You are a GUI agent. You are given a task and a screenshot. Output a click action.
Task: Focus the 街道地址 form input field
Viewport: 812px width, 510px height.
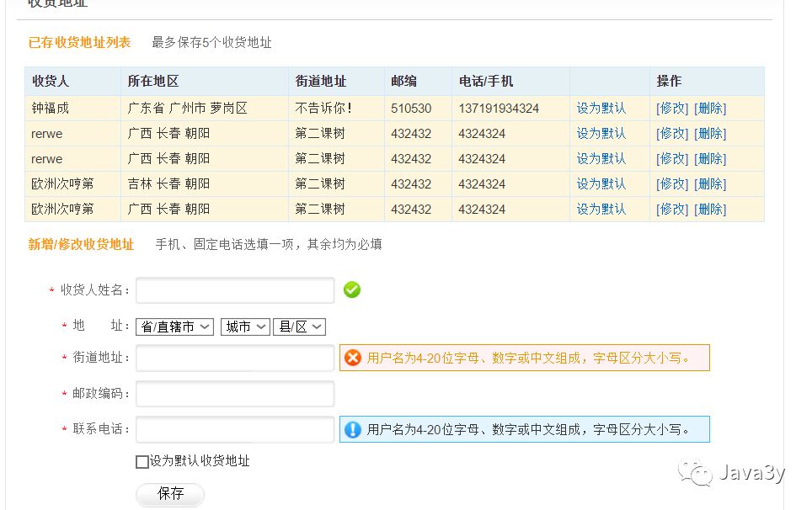coord(235,358)
